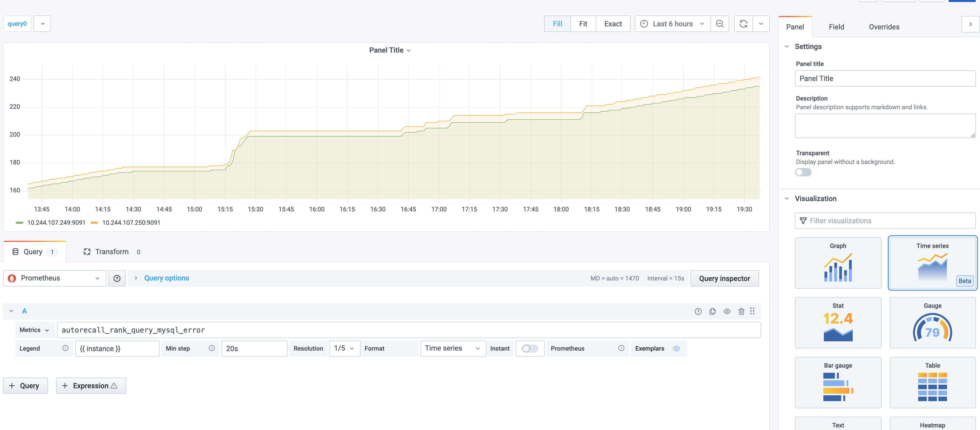The image size is (980, 430).
Task: Collapse query row A
Action: pyautogui.click(x=11, y=311)
